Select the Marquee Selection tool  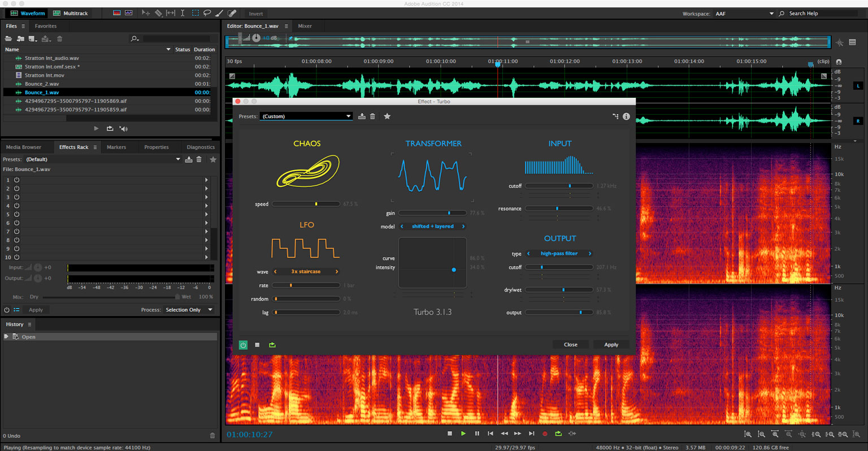[x=195, y=13]
